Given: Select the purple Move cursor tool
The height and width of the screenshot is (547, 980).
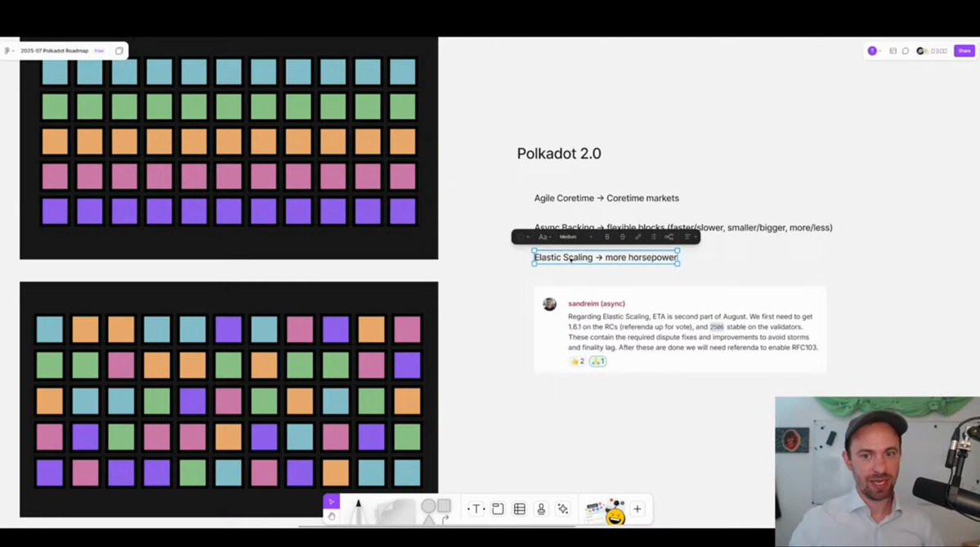Looking at the screenshot, I should [331, 501].
